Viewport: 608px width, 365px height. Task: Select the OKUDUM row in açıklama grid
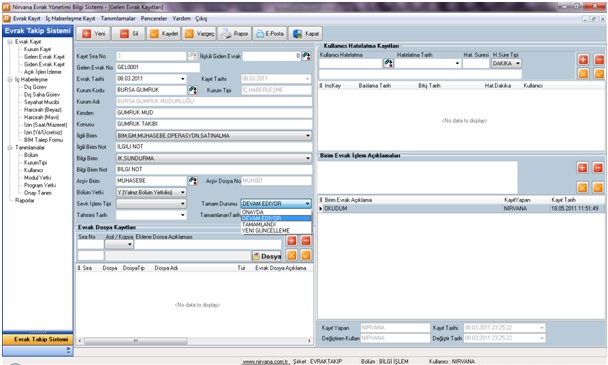tap(461, 209)
